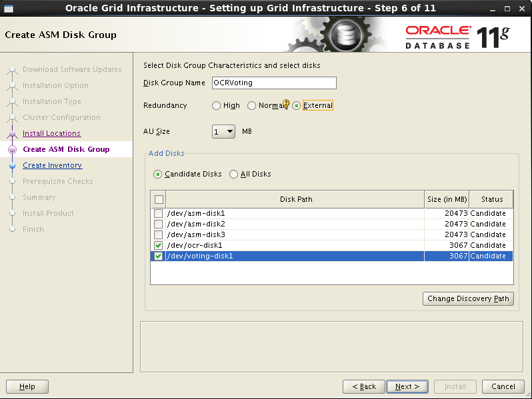
Task: Sort by Disk Path column header
Action: click(295, 199)
